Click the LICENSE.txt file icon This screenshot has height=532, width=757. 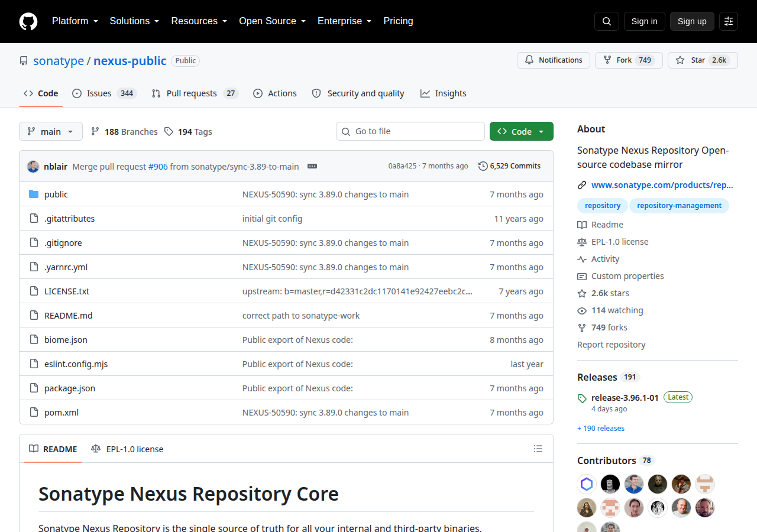34,291
